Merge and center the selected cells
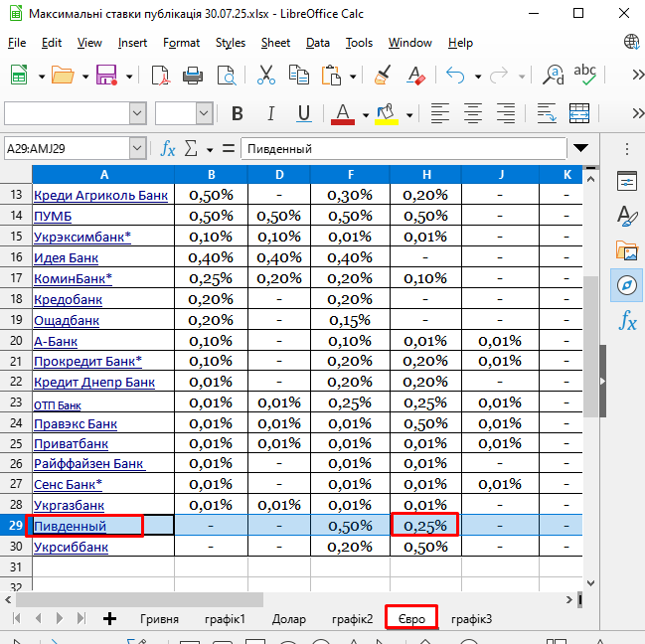 pyautogui.click(x=579, y=113)
